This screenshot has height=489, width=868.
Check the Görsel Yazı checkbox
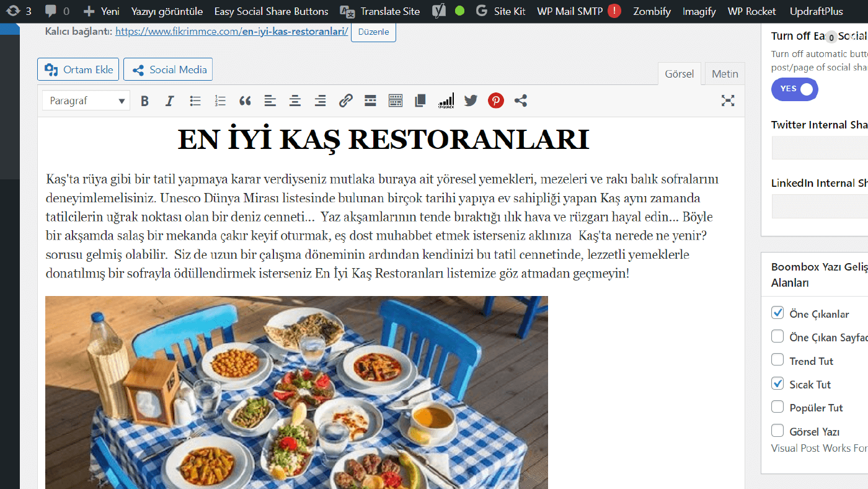click(x=777, y=431)
